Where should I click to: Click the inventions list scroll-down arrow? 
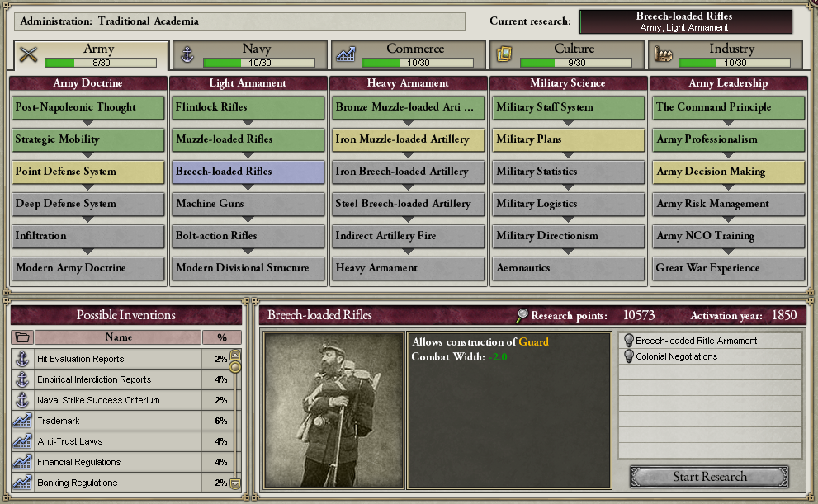coord(235,483)
